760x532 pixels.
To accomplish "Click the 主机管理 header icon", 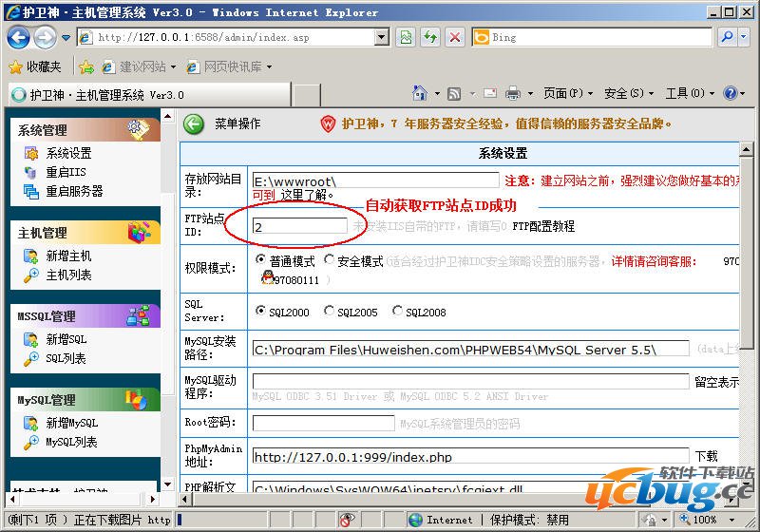I will point(140,232).
